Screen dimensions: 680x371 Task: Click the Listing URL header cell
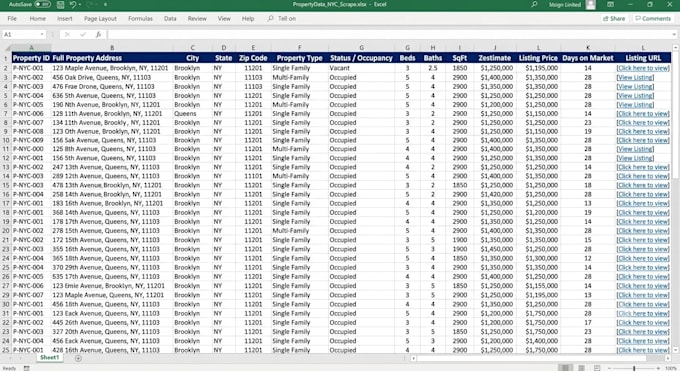(x=643, y=58)
